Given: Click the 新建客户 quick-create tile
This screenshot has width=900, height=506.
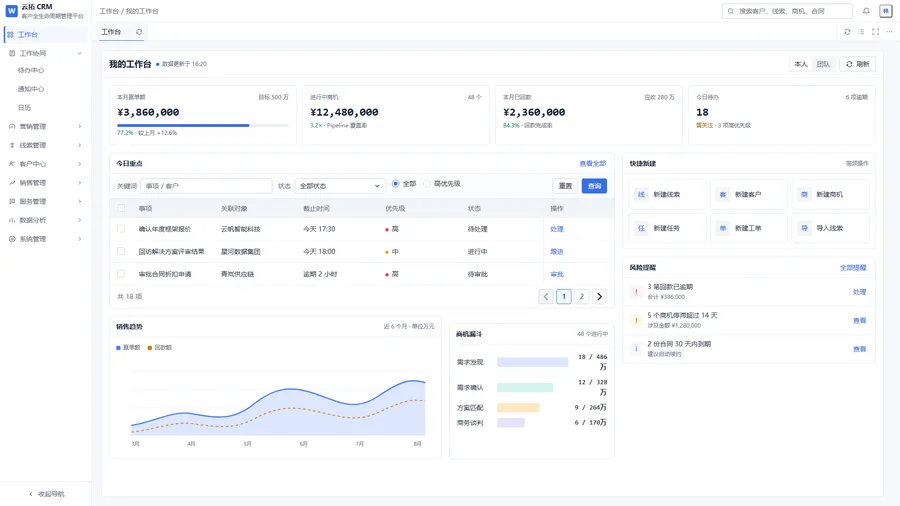Looking at the screenshot, I should click(749, 194).
